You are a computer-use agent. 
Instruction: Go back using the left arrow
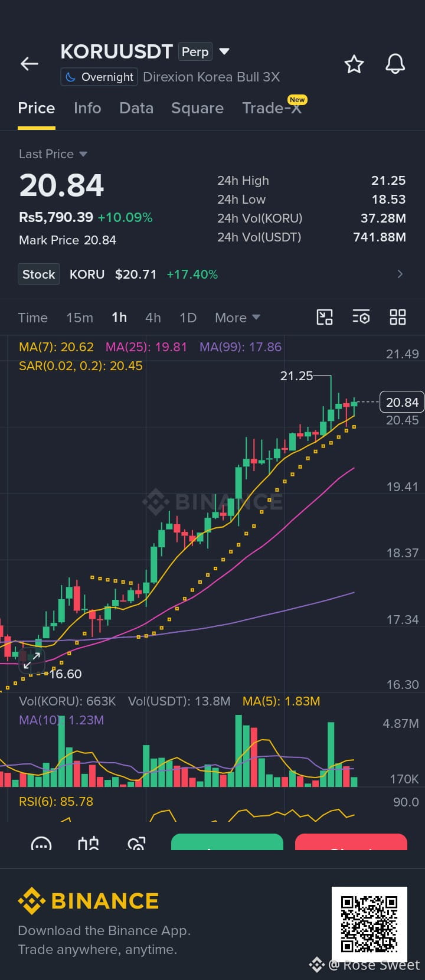(x=30, y=64)
